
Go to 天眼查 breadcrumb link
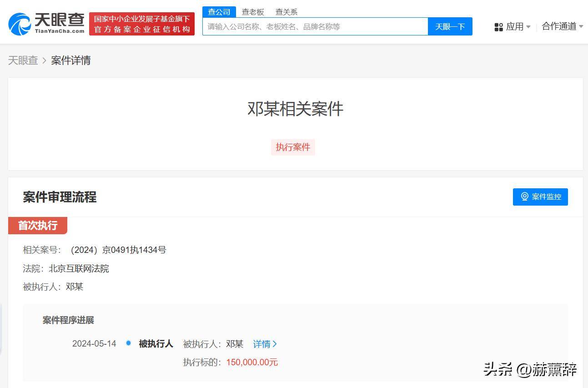click(23, 60)
